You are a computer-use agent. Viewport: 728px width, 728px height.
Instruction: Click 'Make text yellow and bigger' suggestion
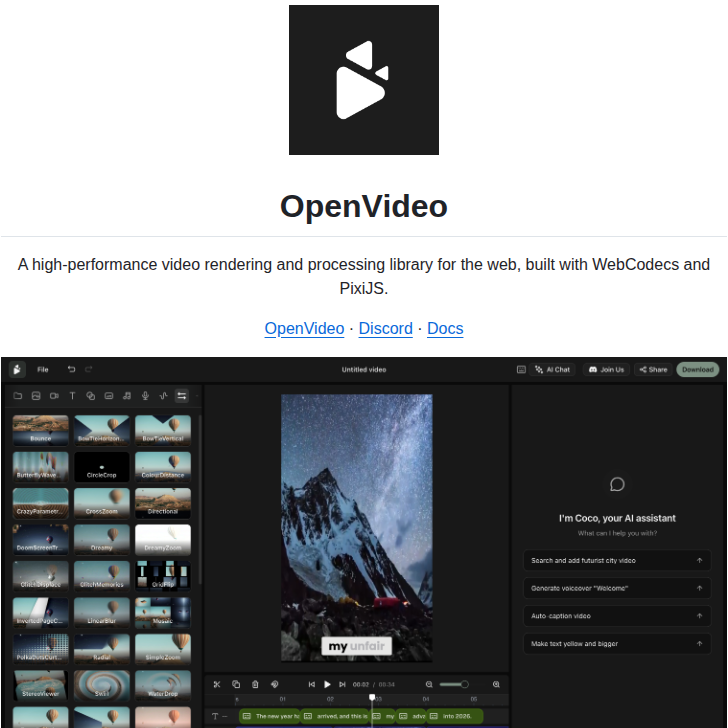(x=617, y=644)
